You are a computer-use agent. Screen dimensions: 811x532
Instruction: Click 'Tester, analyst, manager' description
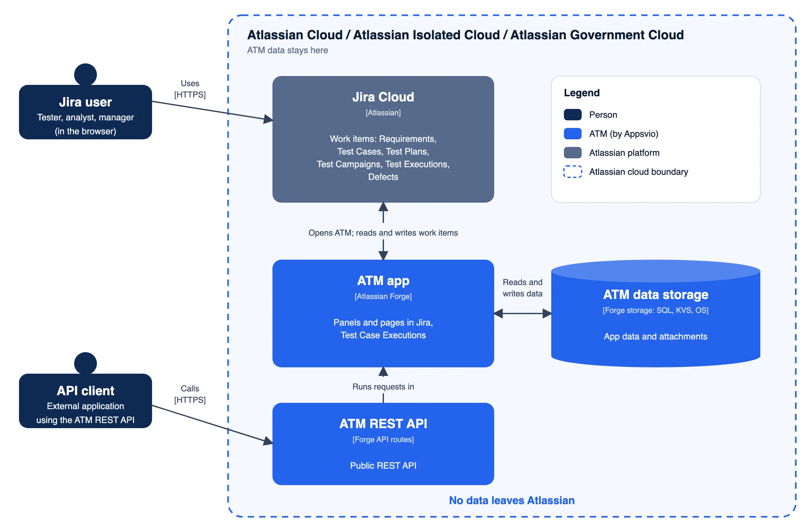tap(86, 117)
